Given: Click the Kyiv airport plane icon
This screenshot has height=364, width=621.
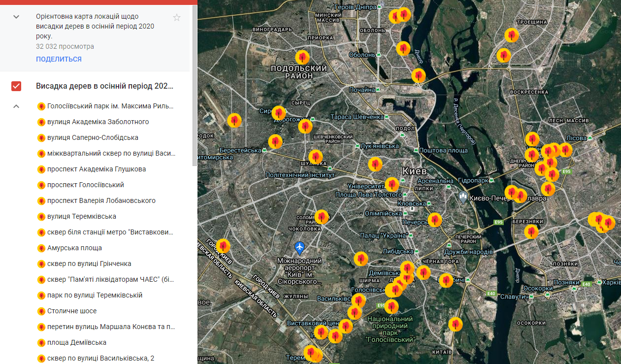Looking at the screenshot, I should [x=299, y=247].
